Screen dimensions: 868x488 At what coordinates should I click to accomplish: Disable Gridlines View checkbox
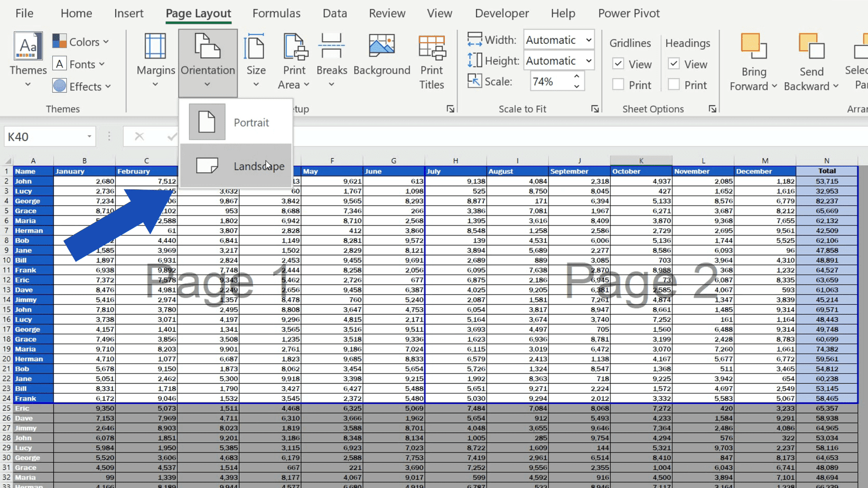(x=618, y=63)
